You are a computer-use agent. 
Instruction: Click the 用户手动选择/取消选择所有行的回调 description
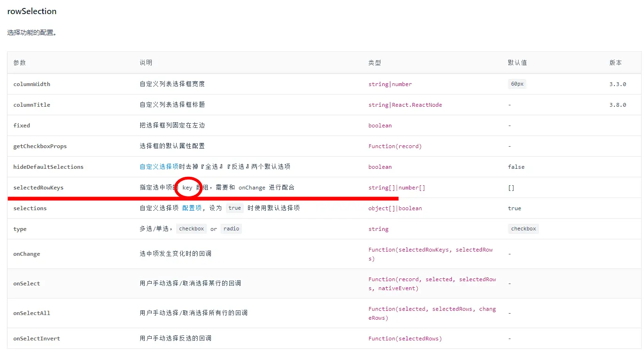pos(194,313)
